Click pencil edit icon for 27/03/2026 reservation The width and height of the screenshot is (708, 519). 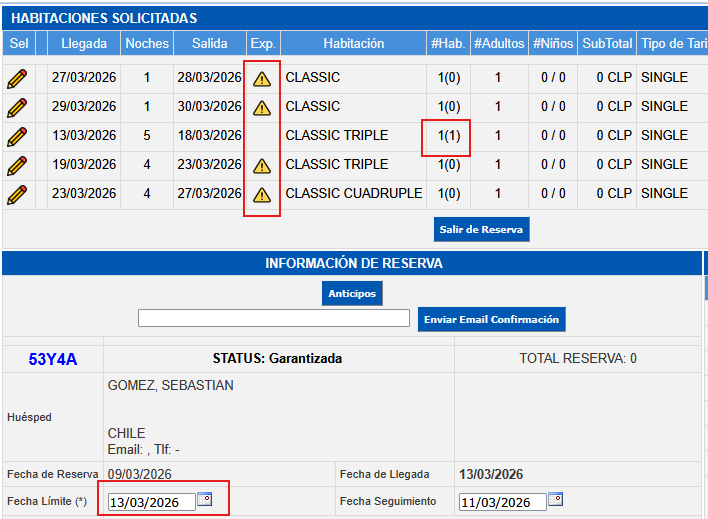click(x=17, y=78)
